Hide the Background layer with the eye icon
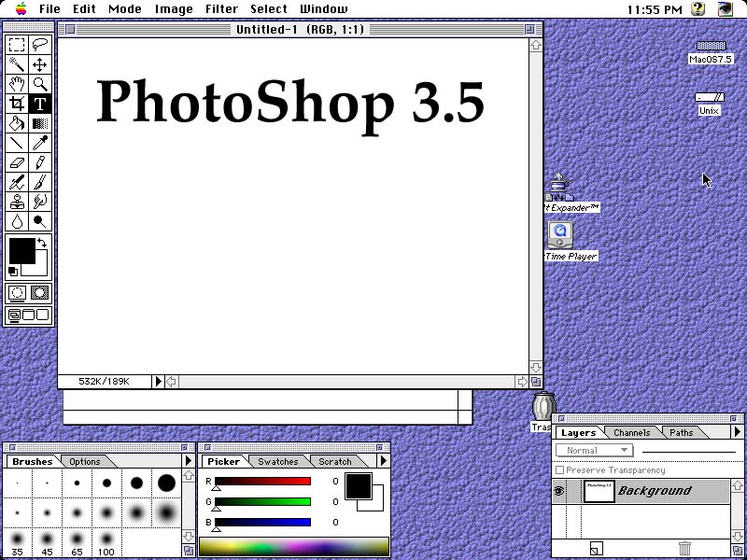The image size is (747, 560). pos(558,491)
